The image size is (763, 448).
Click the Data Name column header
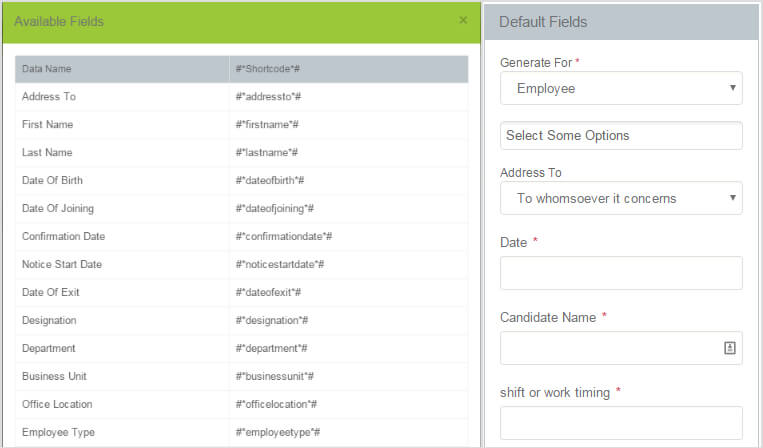[47, 69]
